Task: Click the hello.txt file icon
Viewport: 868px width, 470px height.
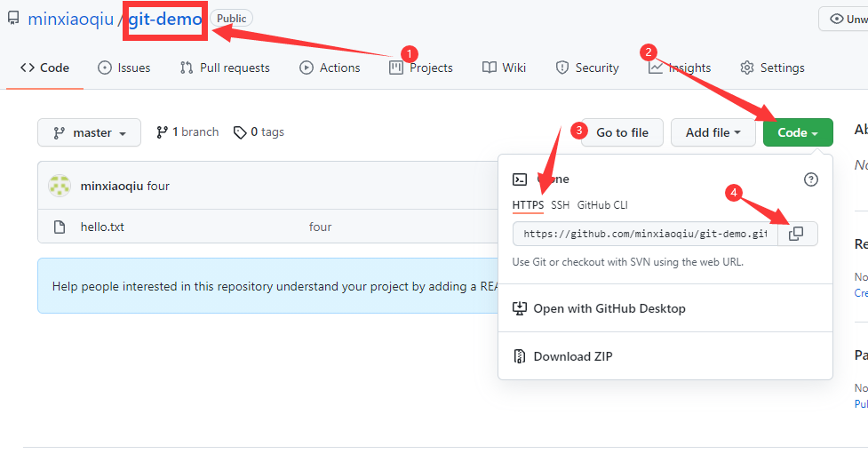Action: click(60, 227)
